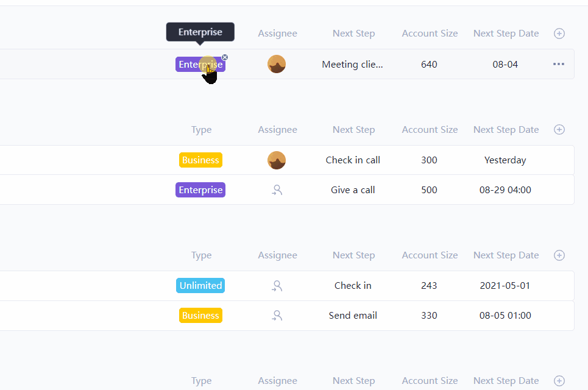Remove the Enterprise tag via its x icon
The height and width of the screenshot is (390, 588).
[x=225, y=57]
